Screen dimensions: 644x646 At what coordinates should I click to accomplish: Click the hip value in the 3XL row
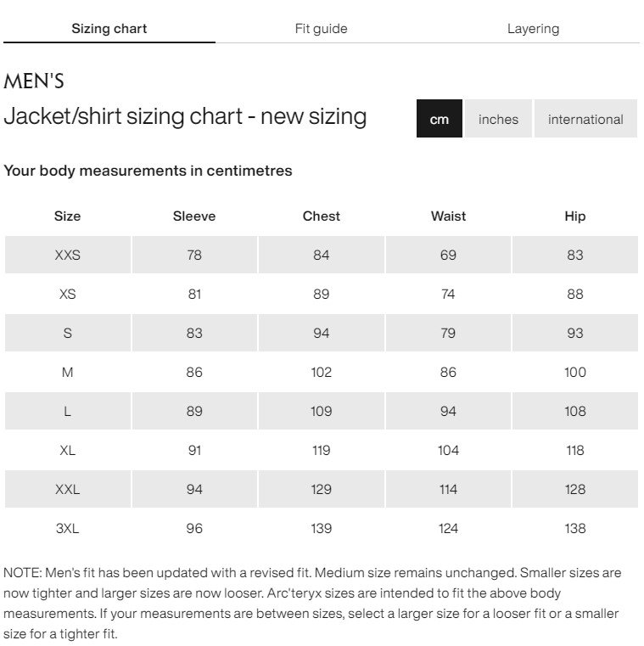point(574,528)
